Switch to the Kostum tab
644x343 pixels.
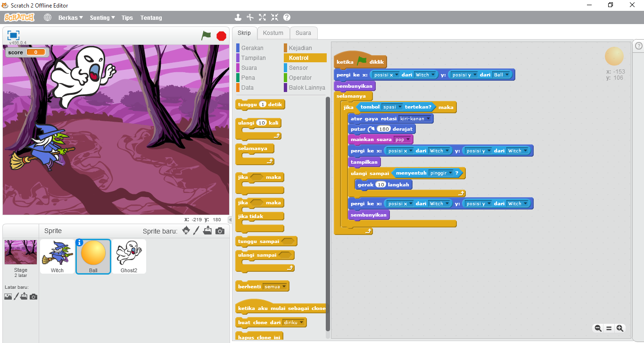[x=273, y=33]
